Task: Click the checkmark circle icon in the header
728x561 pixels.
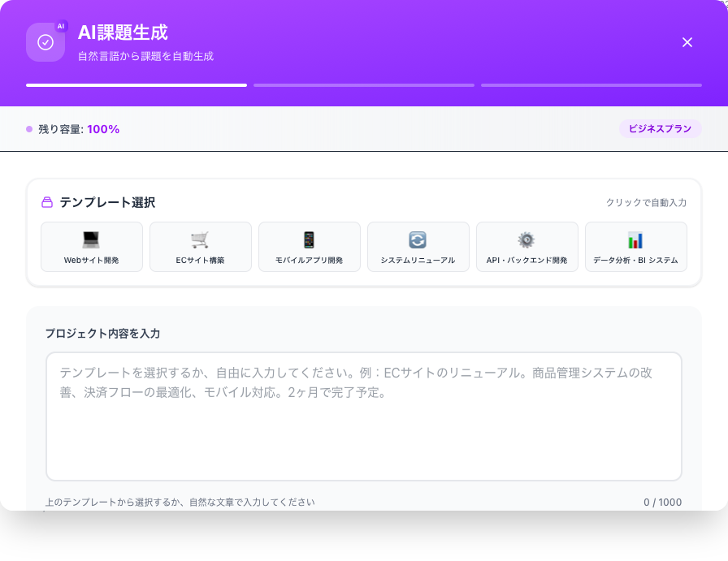Action: coord(45,42)
